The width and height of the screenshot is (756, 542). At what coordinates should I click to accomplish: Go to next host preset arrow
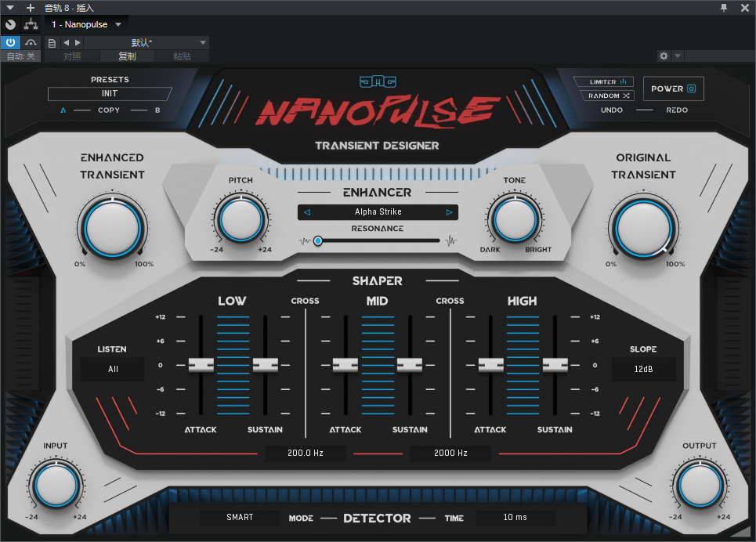[78, 43]
